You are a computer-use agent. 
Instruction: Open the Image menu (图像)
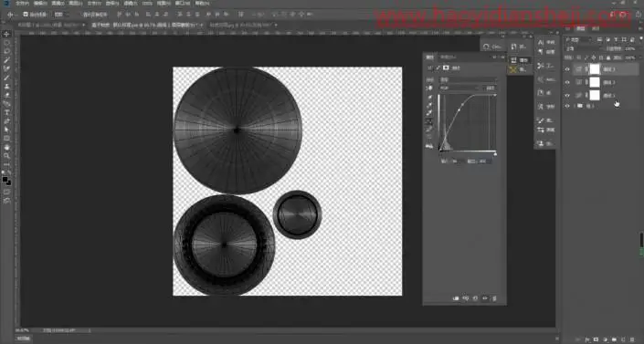pyautogui.click(x=58, y=4)
